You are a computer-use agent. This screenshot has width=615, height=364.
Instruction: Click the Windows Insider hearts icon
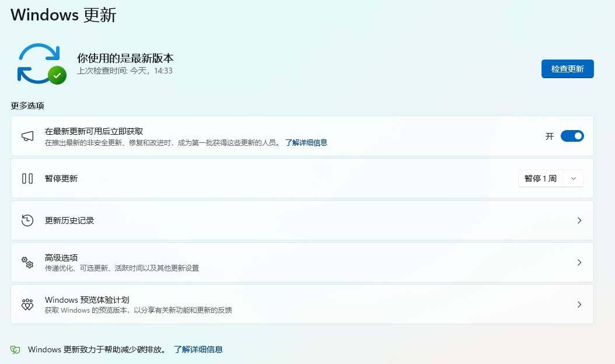click(x=27, y=304)
